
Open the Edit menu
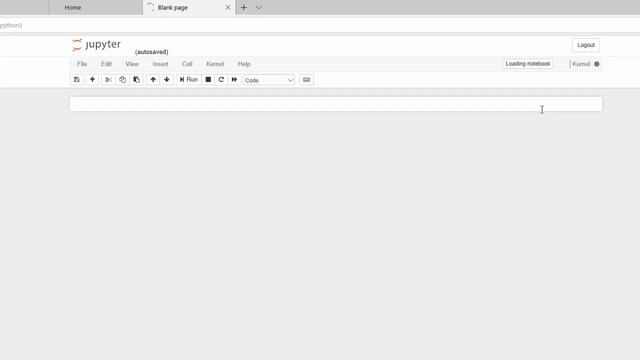106,64
